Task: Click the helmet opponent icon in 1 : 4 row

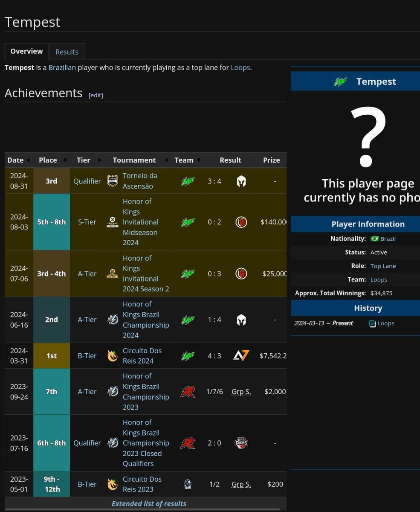Action: (x=241, y=320)
